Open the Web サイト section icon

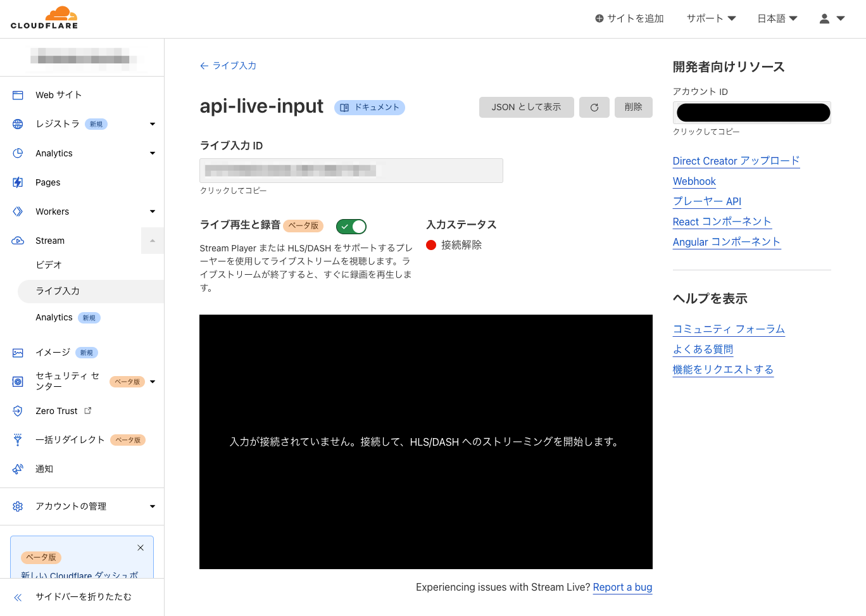click(17, 94)
